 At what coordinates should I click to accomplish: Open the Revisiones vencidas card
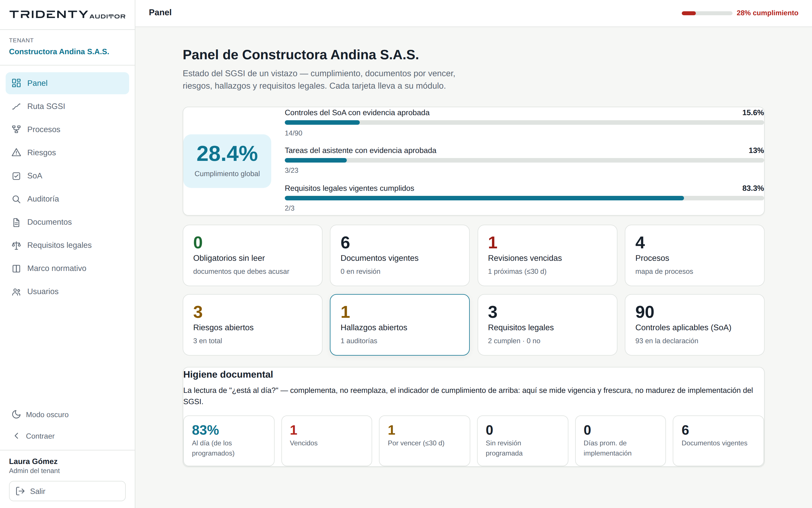pyautogui.click(x=547, y=255)
